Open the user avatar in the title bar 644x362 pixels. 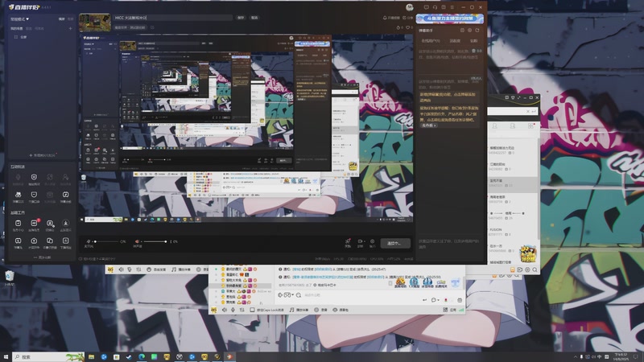pyautogui.click(x=409, y=7)
